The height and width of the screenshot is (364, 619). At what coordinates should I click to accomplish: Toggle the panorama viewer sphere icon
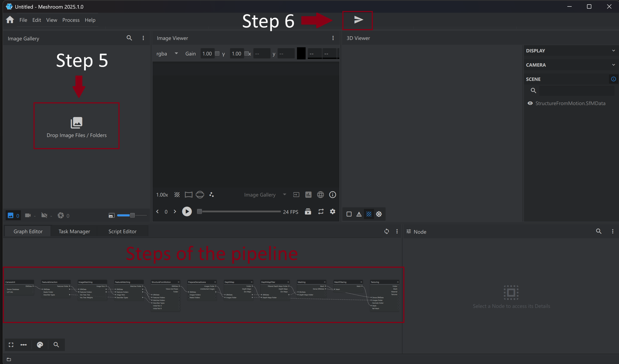[x=200, y=195]
